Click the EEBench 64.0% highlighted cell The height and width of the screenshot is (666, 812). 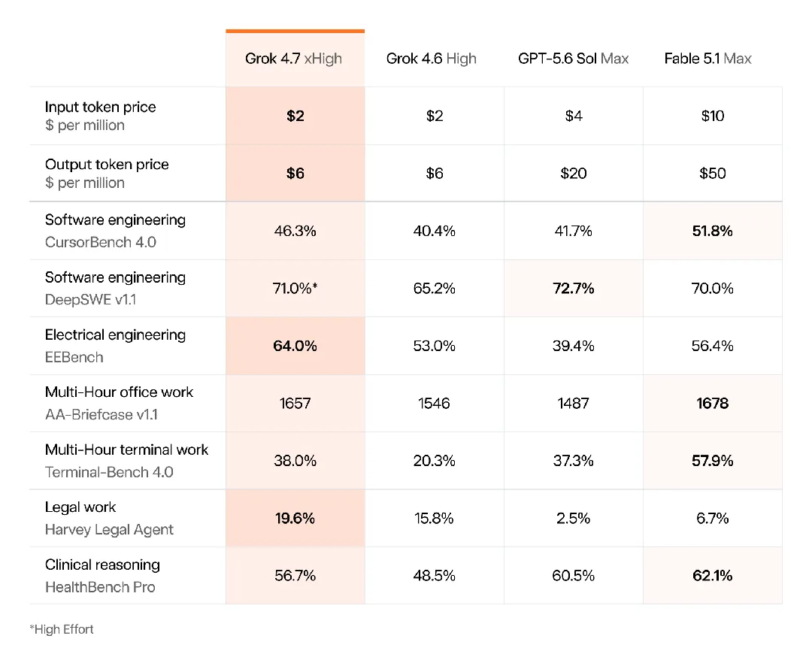295,346
